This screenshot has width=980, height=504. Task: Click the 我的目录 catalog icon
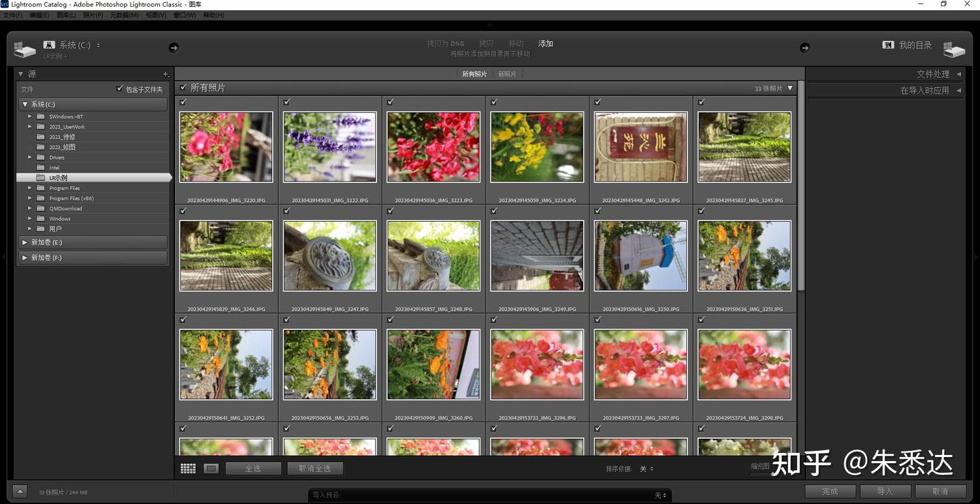(889, 44)
